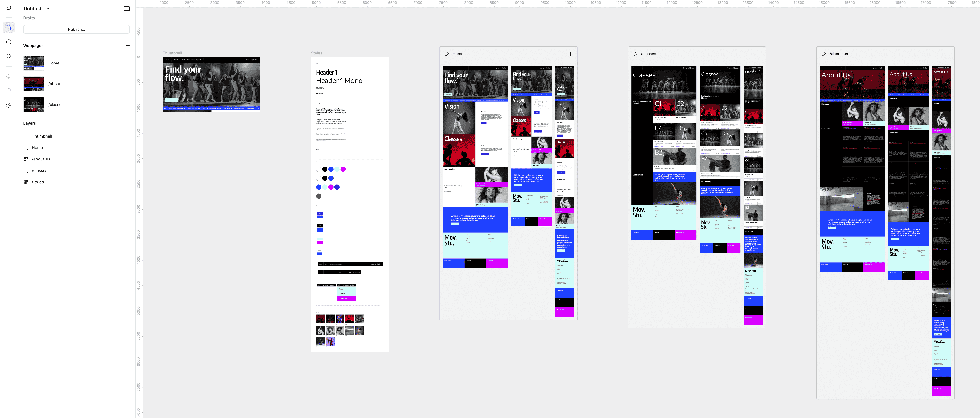Open the Insert plus-circle tool
980x418 pixels.
click(9, 42)
